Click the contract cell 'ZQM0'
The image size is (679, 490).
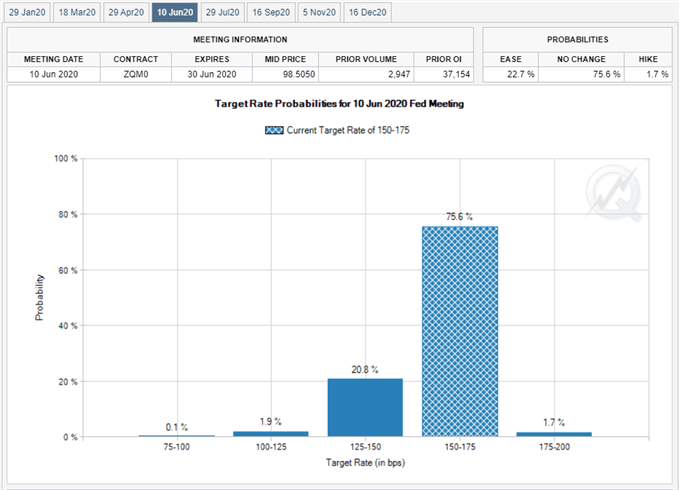point(136,74)
